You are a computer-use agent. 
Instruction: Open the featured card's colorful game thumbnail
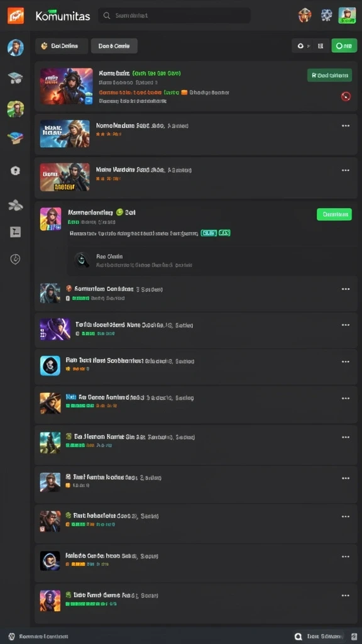(67, 86)
